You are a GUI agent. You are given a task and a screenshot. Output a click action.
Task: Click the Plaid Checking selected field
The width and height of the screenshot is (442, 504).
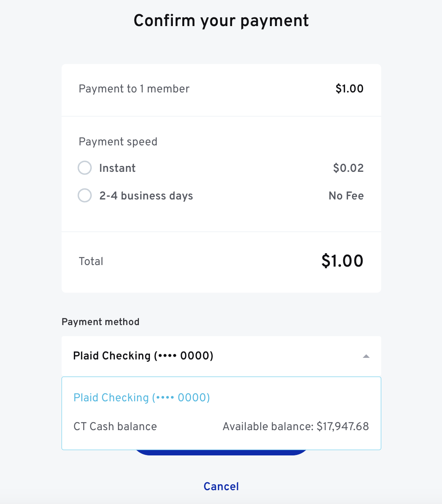tap(143, 356)
